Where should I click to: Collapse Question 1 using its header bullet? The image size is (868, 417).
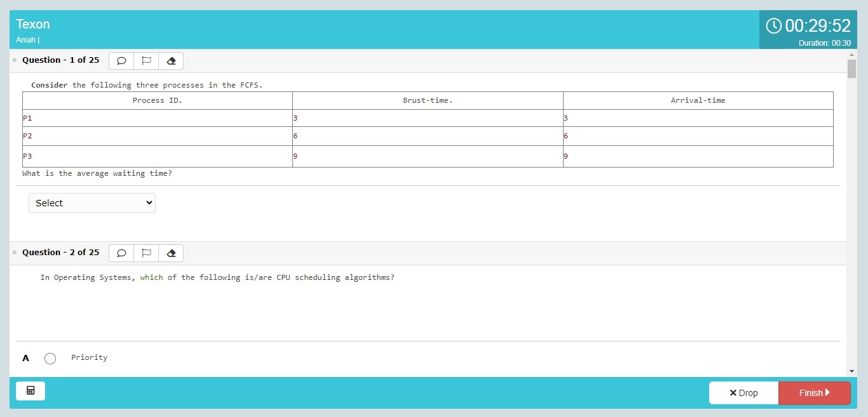(x=14, y=60)
